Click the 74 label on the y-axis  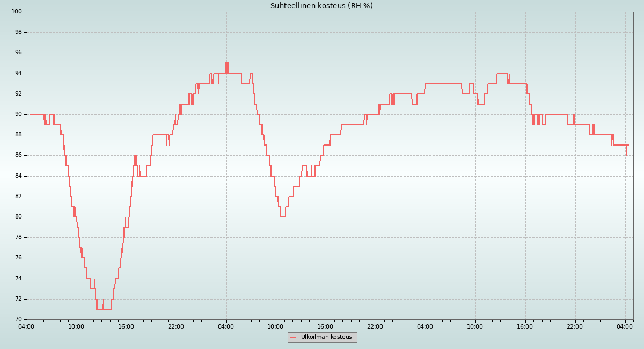[x=18, y=279]
